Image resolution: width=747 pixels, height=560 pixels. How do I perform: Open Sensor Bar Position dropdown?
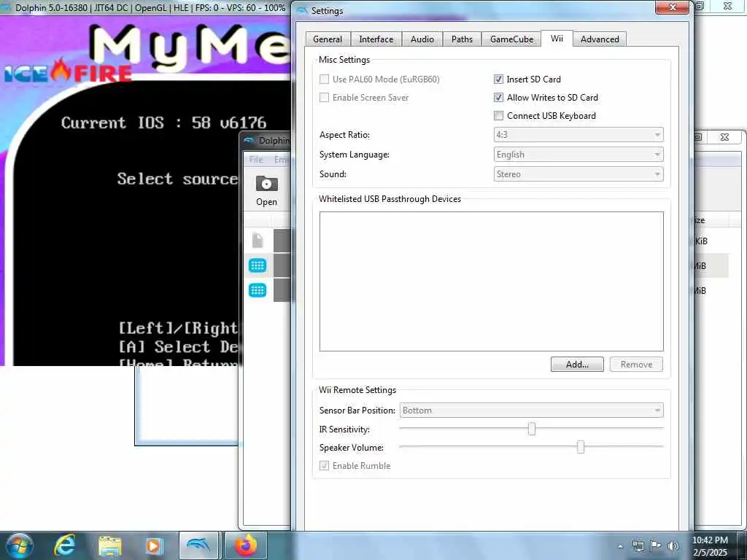click(531, 410)
